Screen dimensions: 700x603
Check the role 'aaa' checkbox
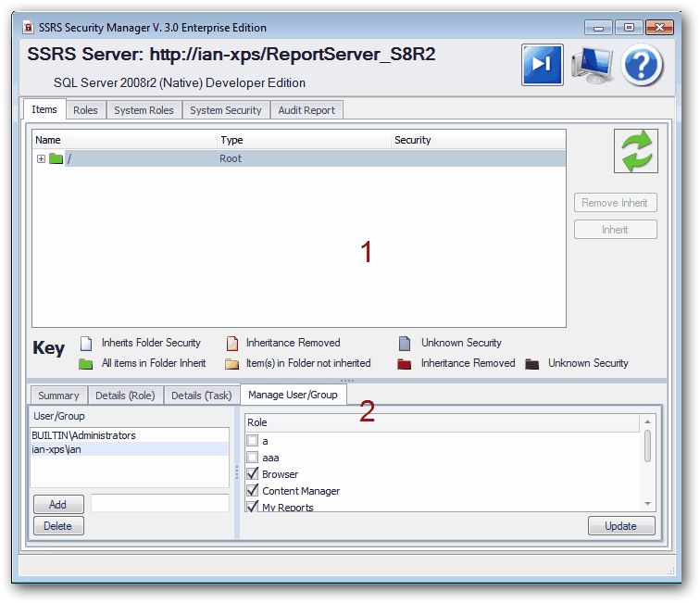coord(253,458)
